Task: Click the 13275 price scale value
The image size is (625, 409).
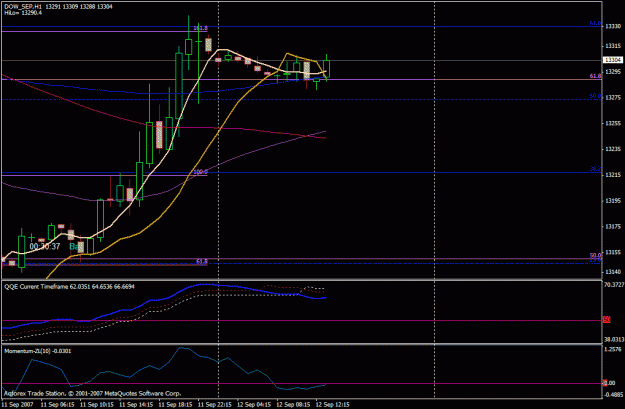Action: 613,97
